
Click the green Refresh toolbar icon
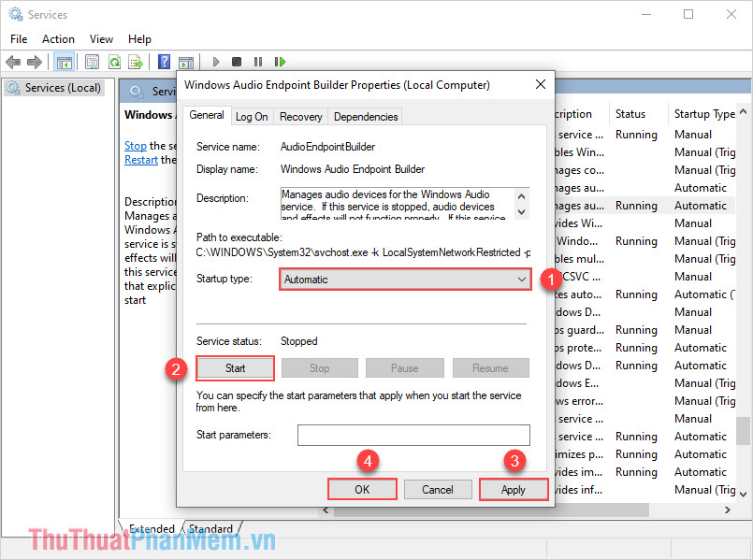tap(113, 62)
